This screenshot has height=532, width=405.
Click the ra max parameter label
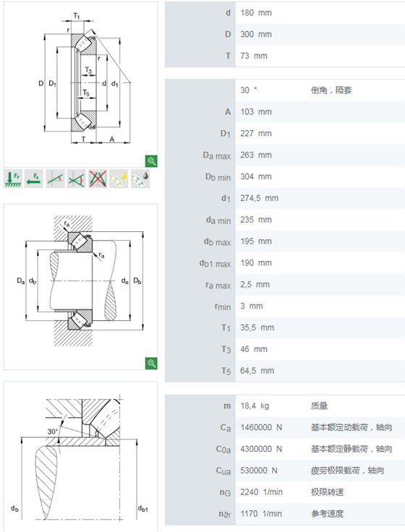pyautogui.click(x=218, y=286)
